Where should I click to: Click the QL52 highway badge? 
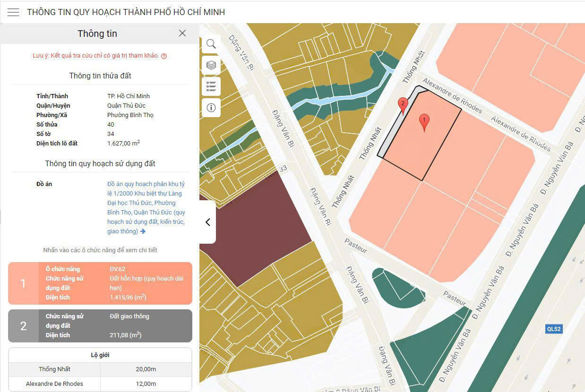pyautogui.click(x=554, y=329)
